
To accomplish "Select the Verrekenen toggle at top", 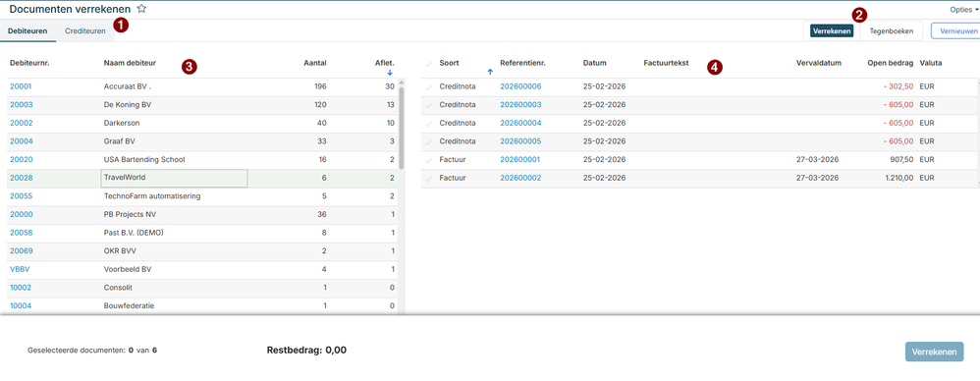I will tap(832, 30).
